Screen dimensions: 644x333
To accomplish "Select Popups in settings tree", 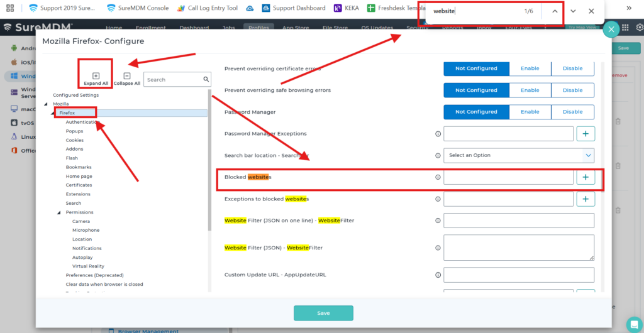I will point(74,131).
